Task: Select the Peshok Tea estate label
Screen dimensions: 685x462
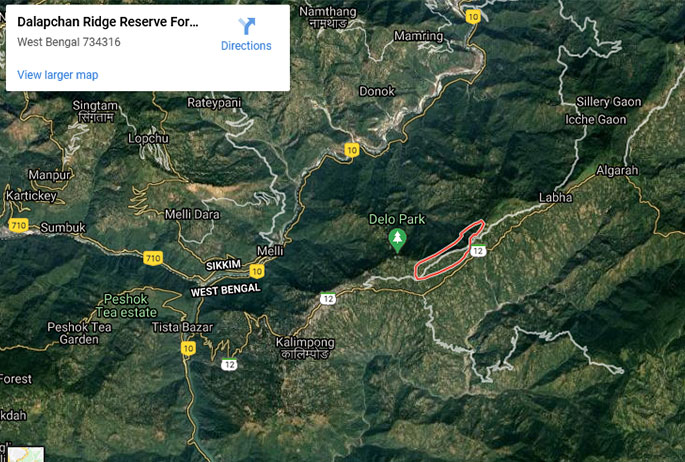Action: click(126, 306)
